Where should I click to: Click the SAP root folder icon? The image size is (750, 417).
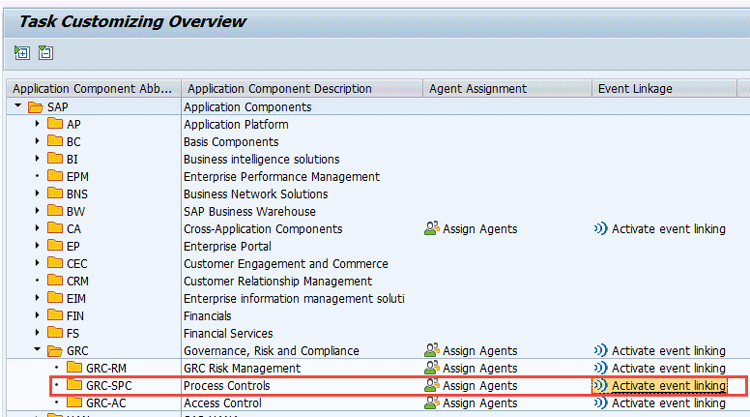35,107
